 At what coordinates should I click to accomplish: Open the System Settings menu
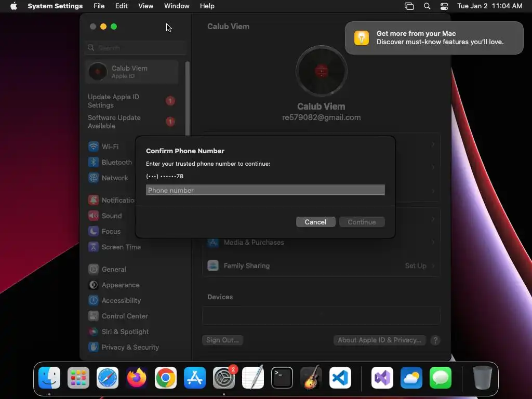(55, 6)
